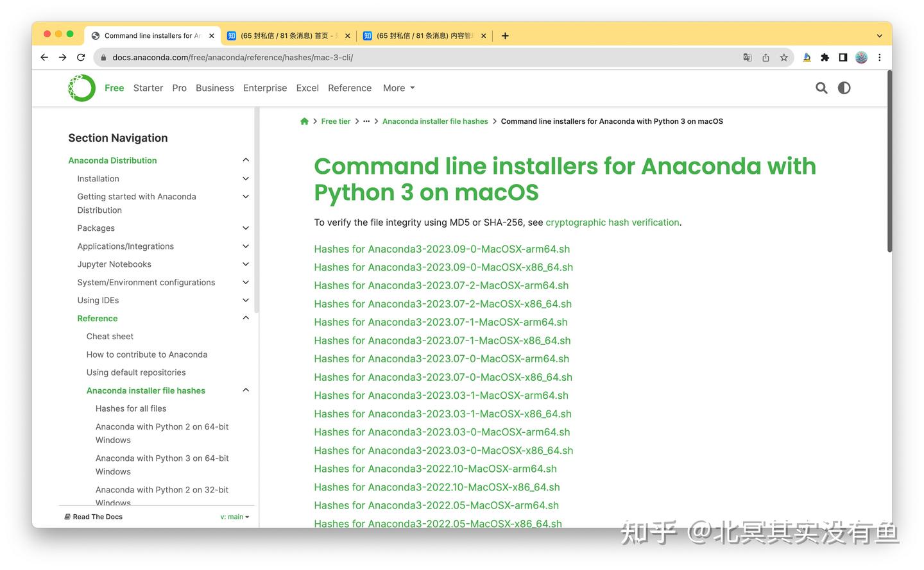Open Hashes for Anaconda3-2023.09-0-MacOSX-arm64.sh
The image size is (924, 570).
click(441, 249)
